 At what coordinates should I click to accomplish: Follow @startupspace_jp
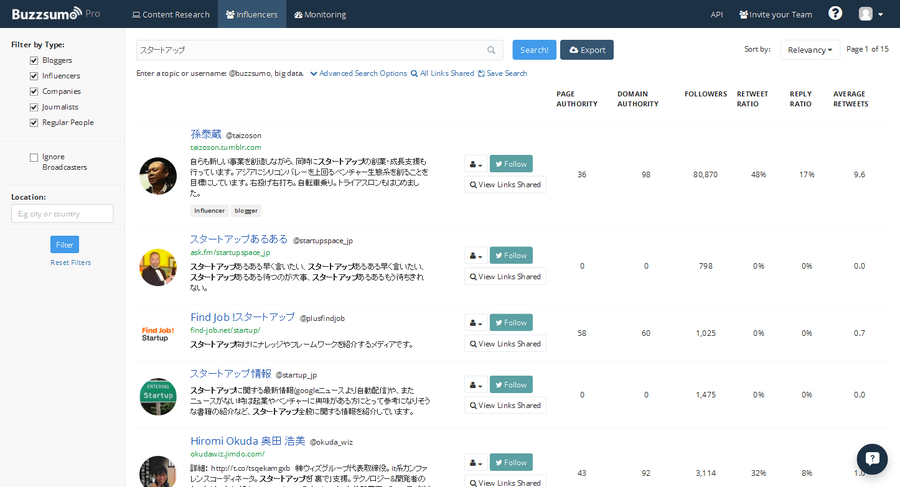(x=511, y=256)
